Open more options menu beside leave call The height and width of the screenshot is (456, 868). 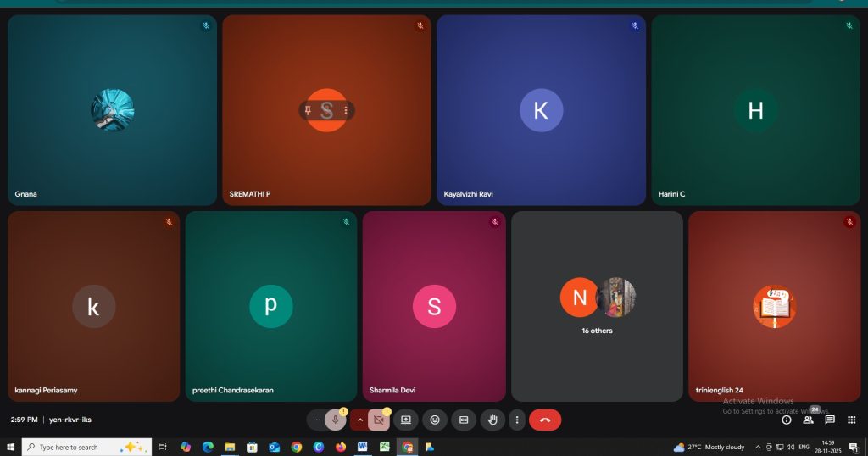click(x=516, y=420)
